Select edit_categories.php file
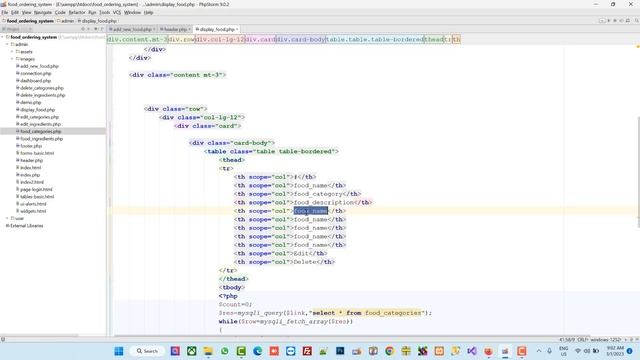 [39, 117]
